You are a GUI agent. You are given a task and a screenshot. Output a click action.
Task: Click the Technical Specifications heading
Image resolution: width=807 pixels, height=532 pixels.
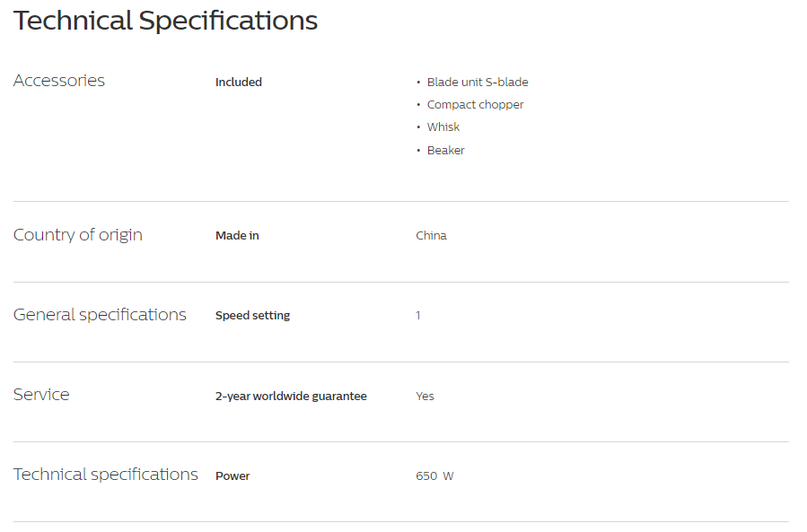165,22
